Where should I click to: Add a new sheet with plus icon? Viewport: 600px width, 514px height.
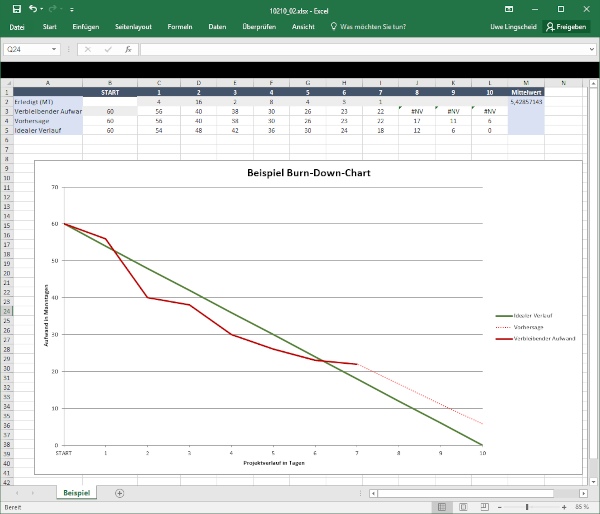click(120, 493)
